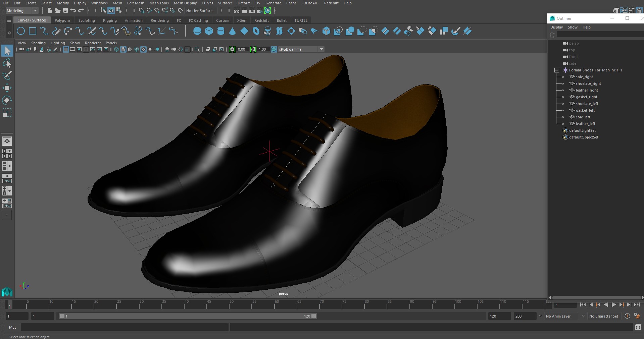Click the range slider end handle
Image resolution: width=644 pixels, height=339 pixels.
(313, 316)
